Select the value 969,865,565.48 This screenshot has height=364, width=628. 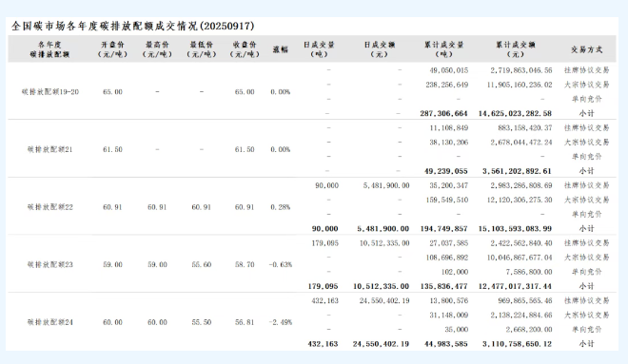tap(524, 301)
